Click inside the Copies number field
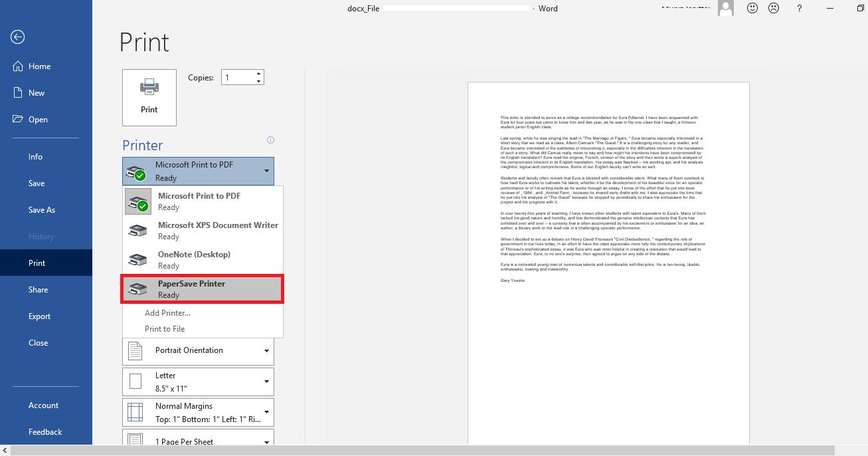The width and height of the screenshot is (868, 456). pyautogui.click(x=237, y=78)
